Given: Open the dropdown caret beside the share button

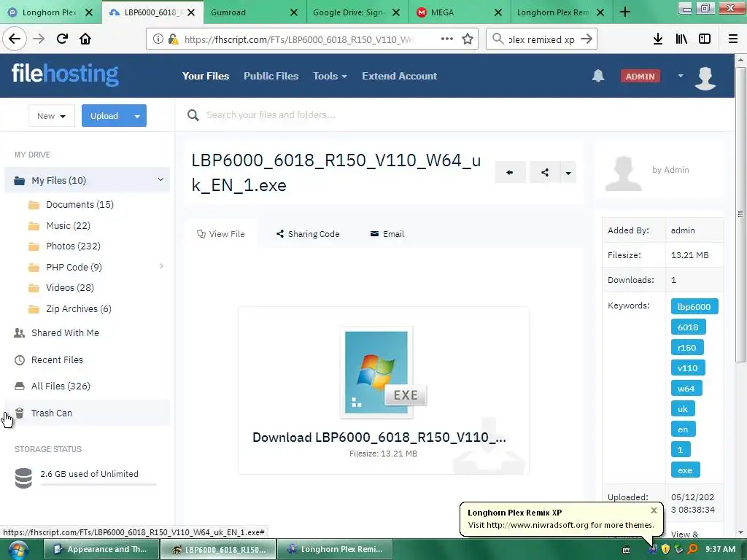Looking at the screenshot, I should click(568, 172).
